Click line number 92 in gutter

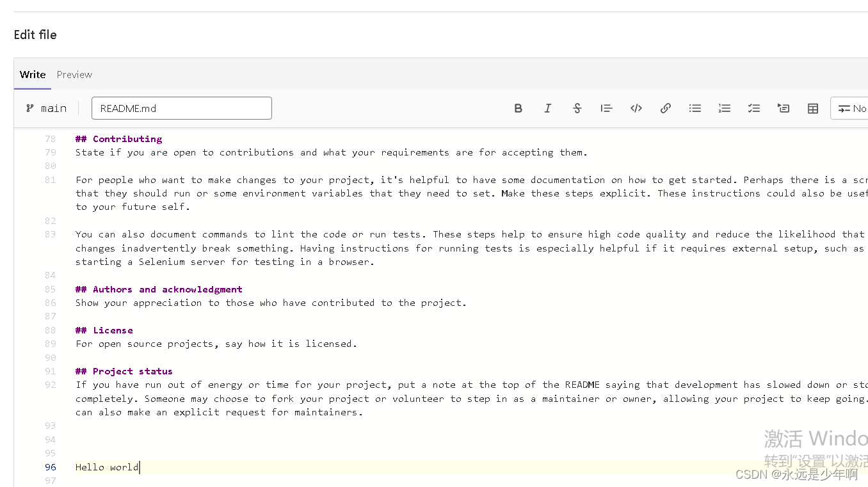point(51,385)
